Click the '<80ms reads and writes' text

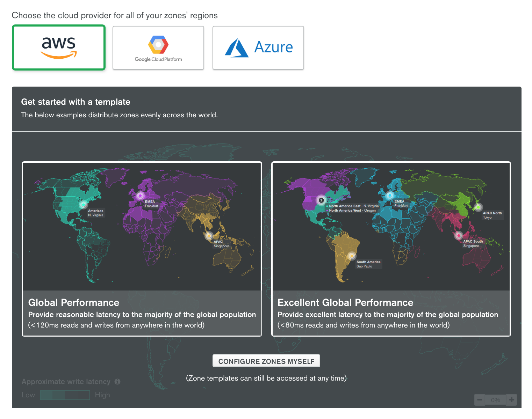click(x=364, y=325)
